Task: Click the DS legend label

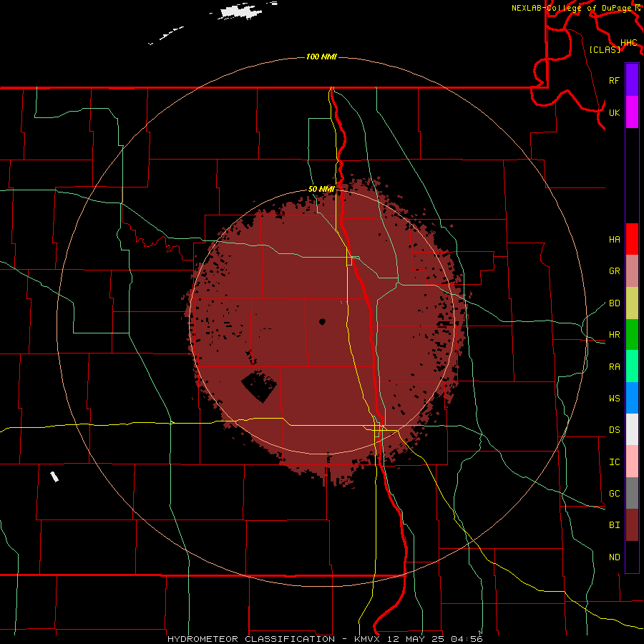Action: point(614,430)
